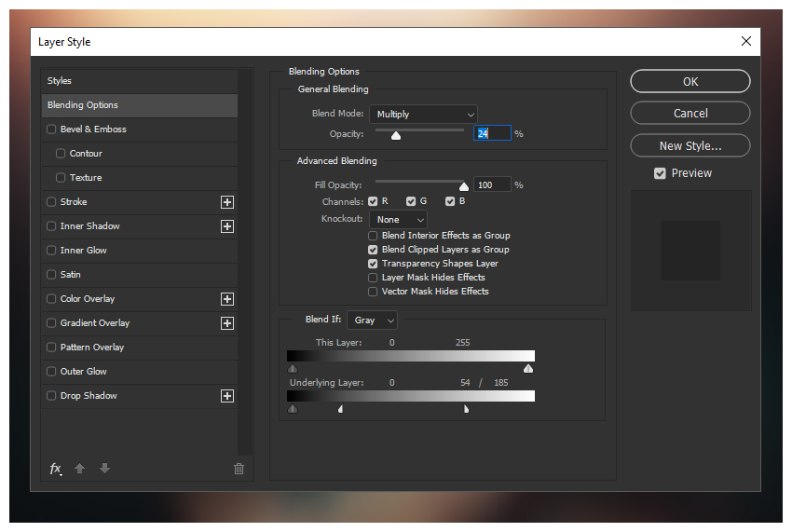Viewport: 792px width, 532px height.
Task: Uncheck the B channel checkbox
Action: pyautogui.click(x=450, y=201)
